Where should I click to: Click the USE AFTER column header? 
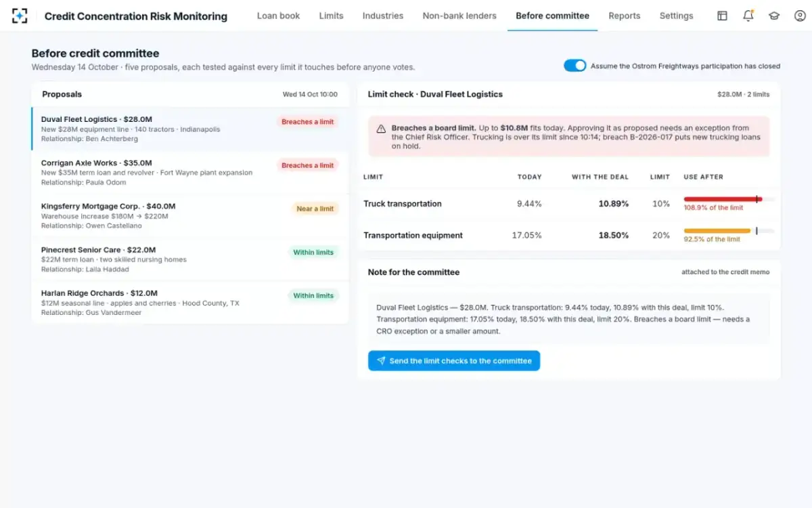(704, 177)
